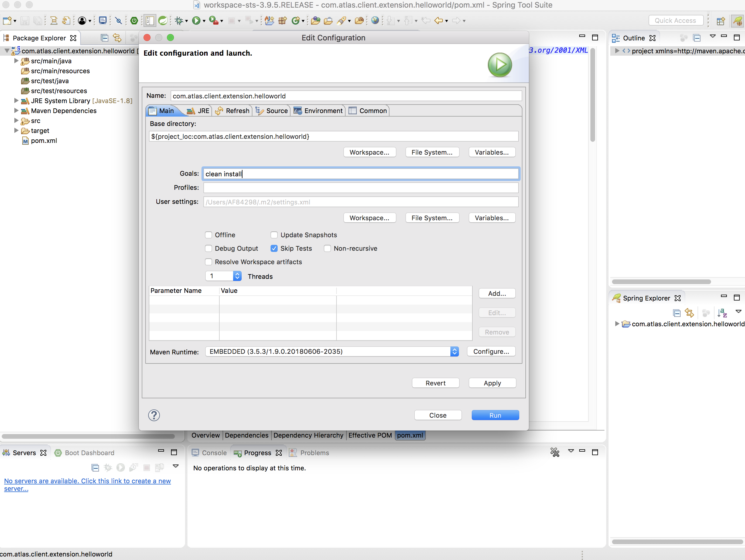This screenshot has width=745, height=560.
Task: Click Collapse All icon in Outline view
Action: pos(697,38)
